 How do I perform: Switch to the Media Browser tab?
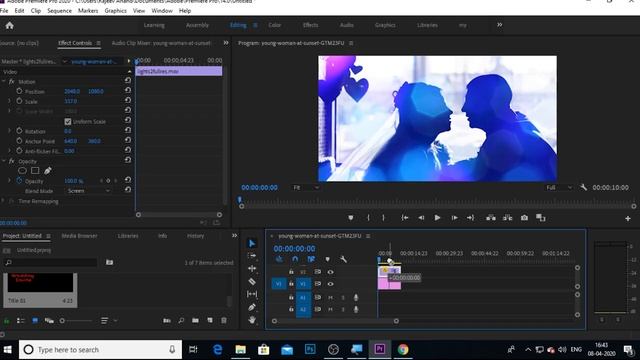tap(79, 236)
